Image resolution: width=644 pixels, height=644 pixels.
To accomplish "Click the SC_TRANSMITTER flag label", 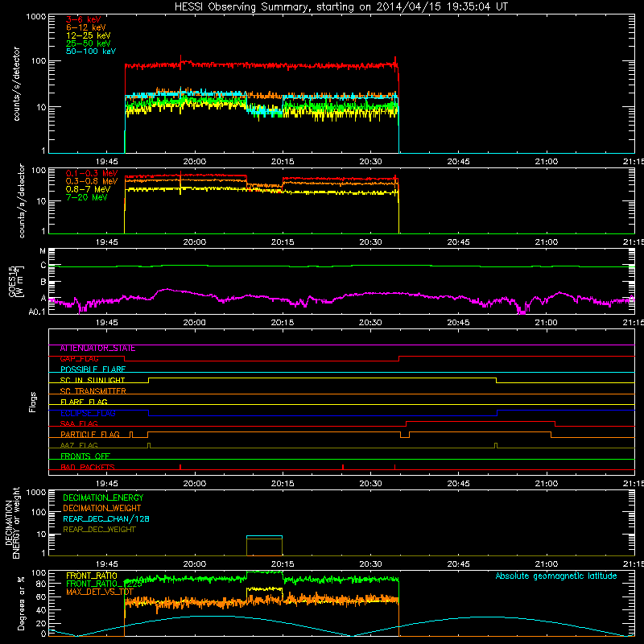I will pyautogui.click(x=93, y=391).
